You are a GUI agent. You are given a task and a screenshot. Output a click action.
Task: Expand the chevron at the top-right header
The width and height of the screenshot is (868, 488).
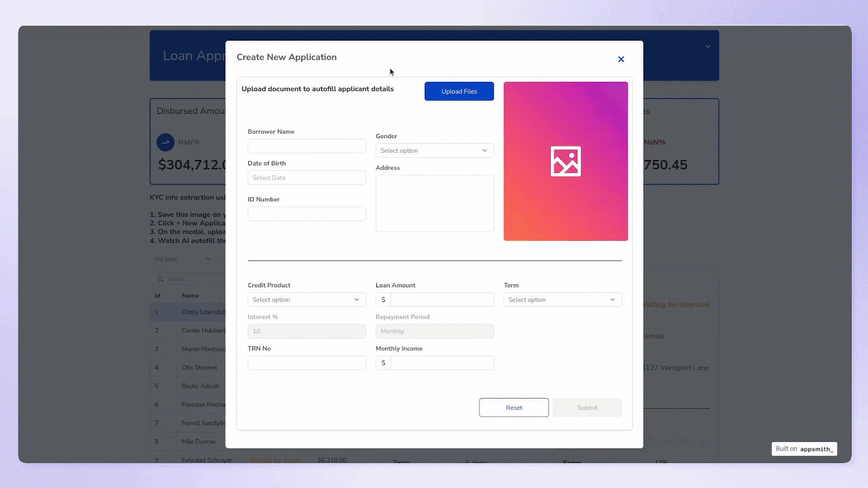707,47
